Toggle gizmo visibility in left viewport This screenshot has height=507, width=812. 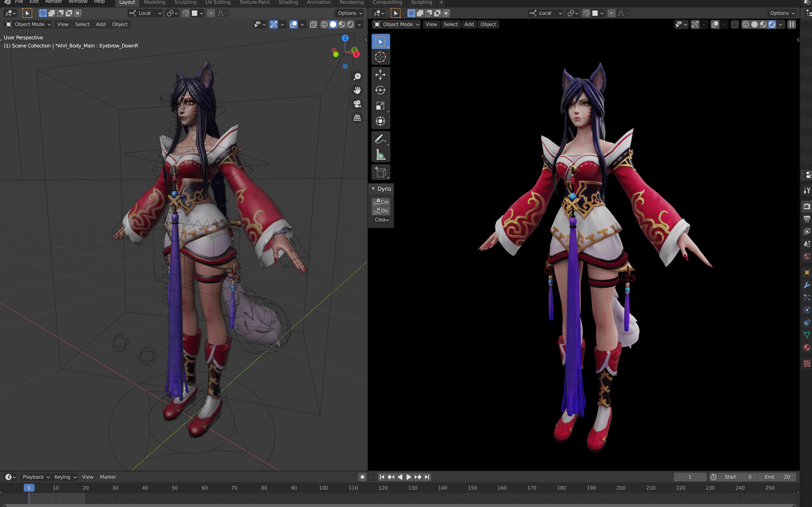[x=273, y=24]
